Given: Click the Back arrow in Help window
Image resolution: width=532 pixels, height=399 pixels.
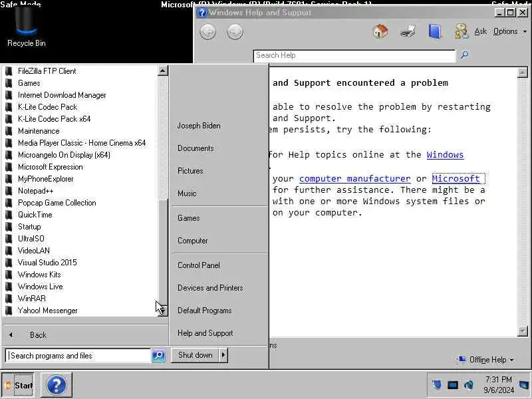Looking at the screenshot, I should 208,32.
